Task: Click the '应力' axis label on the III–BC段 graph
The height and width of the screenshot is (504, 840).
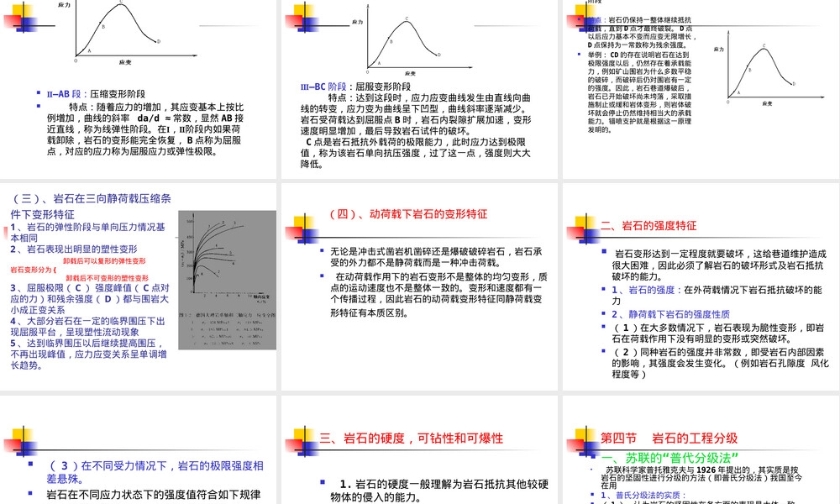Action: pyautogui.click(x=357, y=22)
